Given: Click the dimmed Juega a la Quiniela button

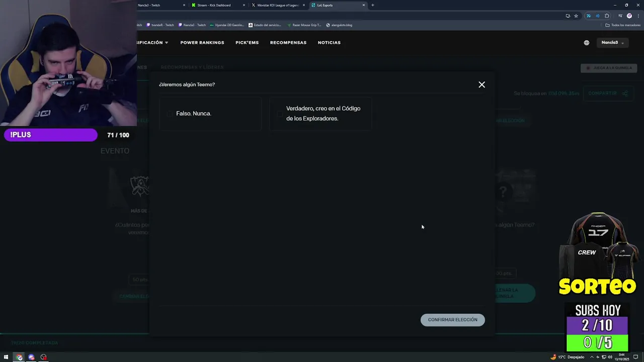Looking at the screenshot, I should pyautogui.click(x=609, y=68).
